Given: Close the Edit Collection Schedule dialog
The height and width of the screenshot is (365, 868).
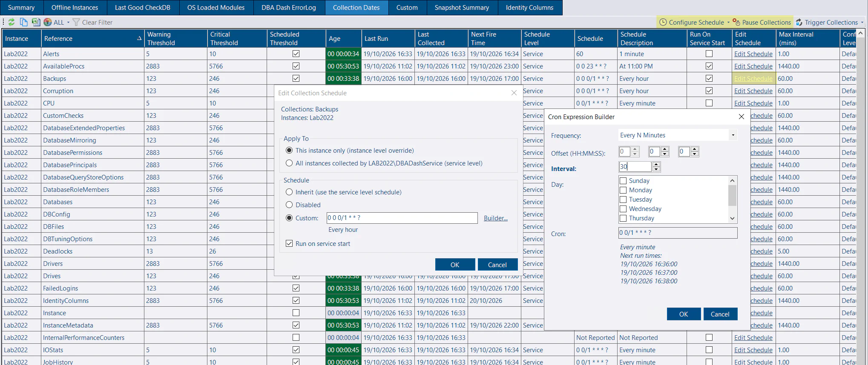Looking at the screenshot, I should tap(514, 93).
